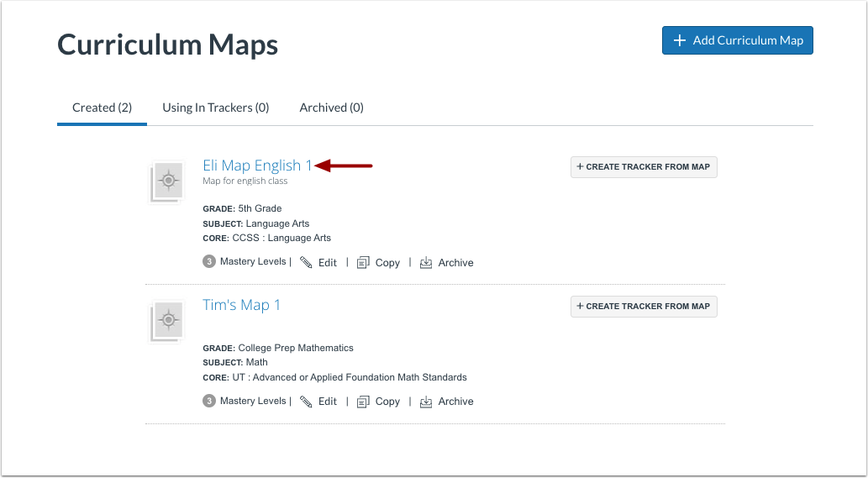Screen dimensions: 868x478
Task: Switch to the Created (2) tab
Action: point(102,108)
